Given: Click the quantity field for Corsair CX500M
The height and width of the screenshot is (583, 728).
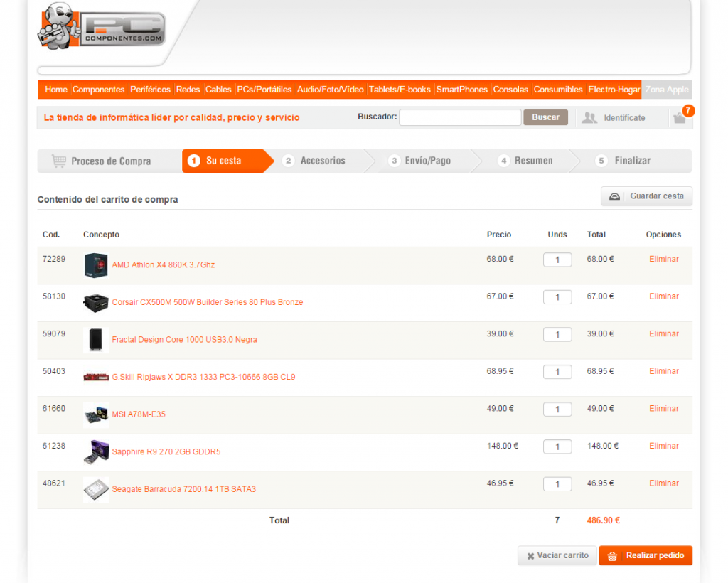Looking at the screenshot, I should (x=557, y=297).
